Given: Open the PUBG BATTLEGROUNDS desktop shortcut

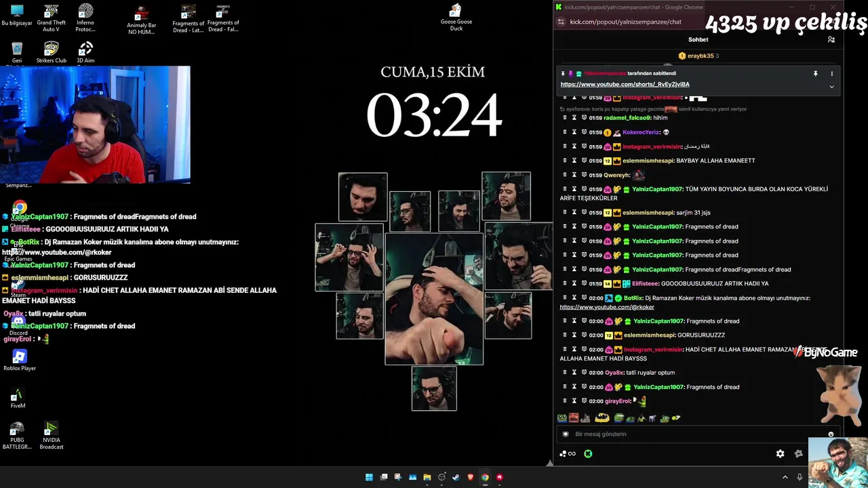Looking at the screenshot, I should tap(17, 435).
